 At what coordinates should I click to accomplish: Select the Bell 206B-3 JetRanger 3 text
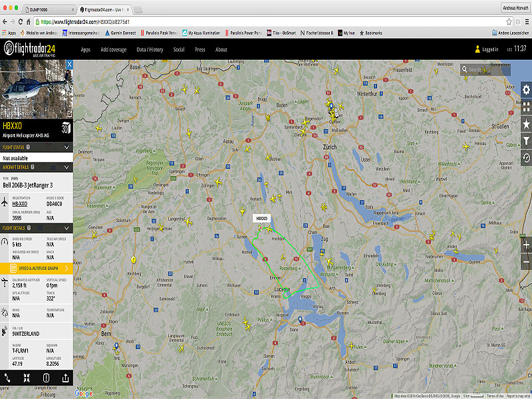(28, 186)
